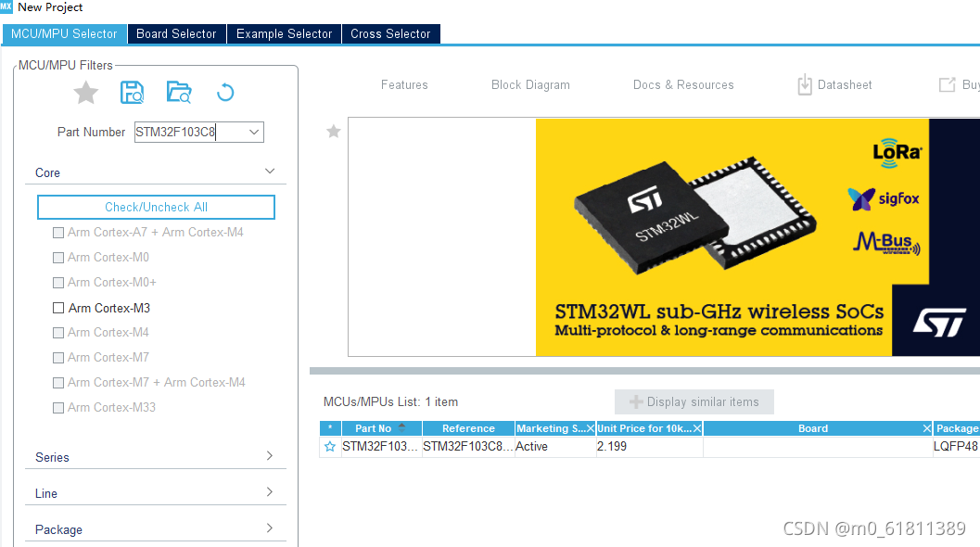This screenshot has height=547, width=980.
Task: Toggle the Arm Cortex-M7 checkbox
Action: pyautogui.click(x=58, y=358)
